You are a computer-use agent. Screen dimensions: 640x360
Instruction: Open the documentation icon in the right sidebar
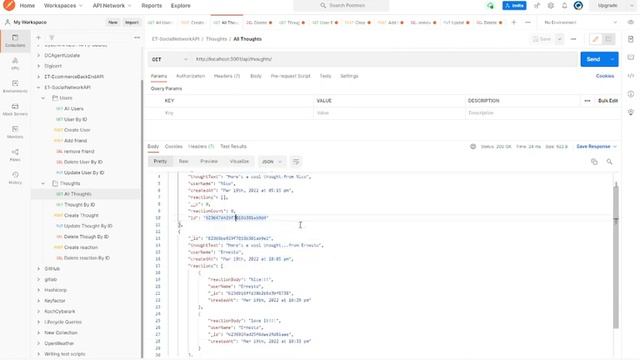(x=631, y=39)
